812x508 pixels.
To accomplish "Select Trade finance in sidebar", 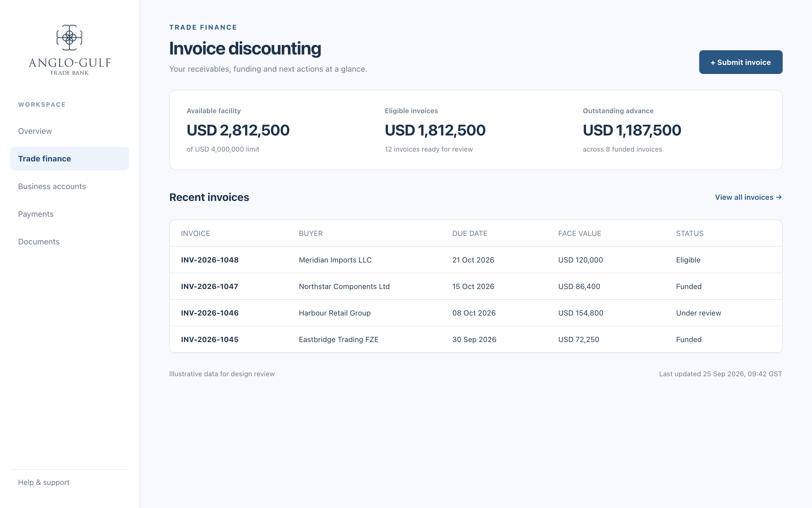I will click(69, 159).
